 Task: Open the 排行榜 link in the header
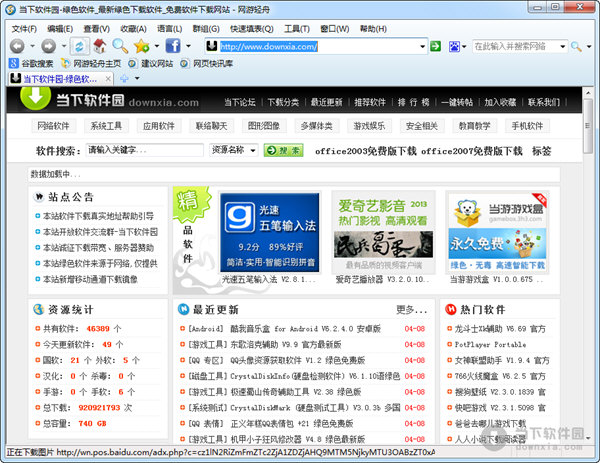click(414, 102)
